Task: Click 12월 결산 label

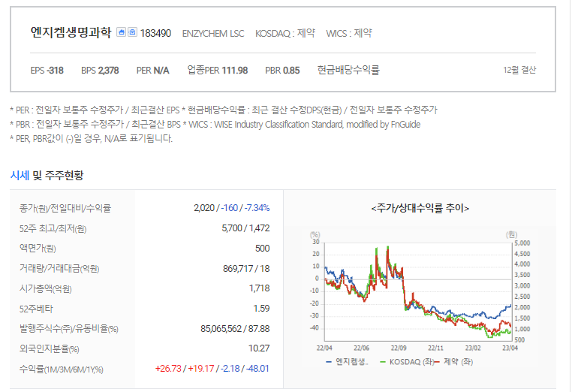Action: click(x=519, y=70)
